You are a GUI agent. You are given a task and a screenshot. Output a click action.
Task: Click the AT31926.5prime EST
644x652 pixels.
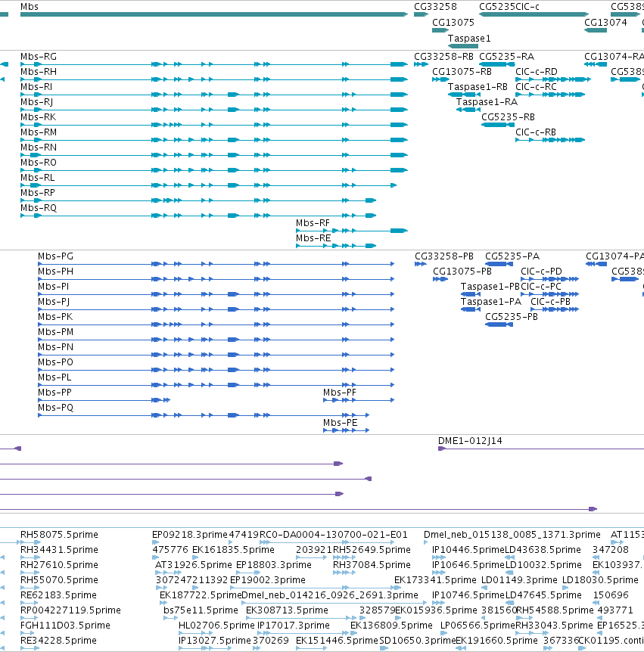point(194,565)
